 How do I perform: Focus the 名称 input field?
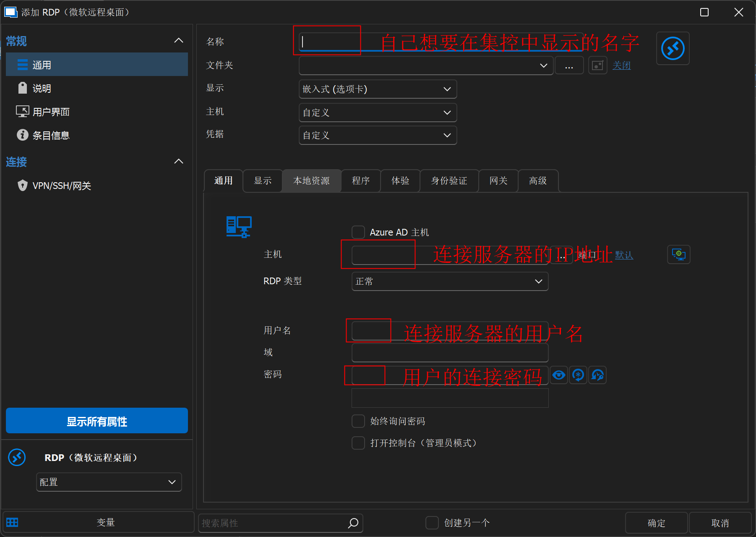pos(441,42)
